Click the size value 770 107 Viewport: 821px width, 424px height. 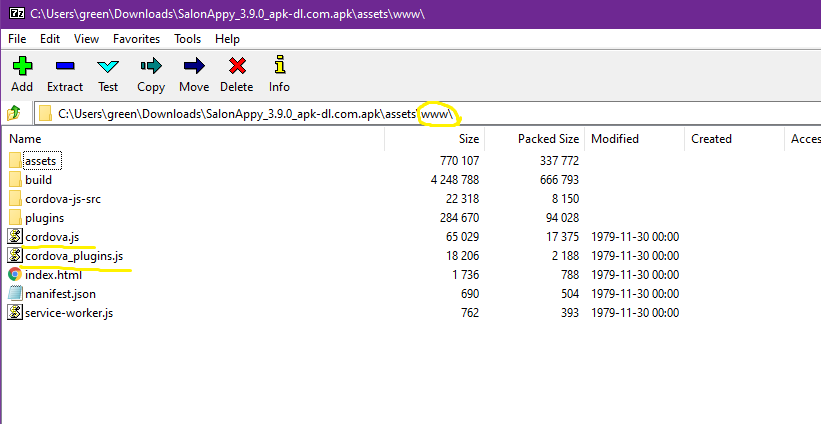pyautogui.click(x=460, y=161)
